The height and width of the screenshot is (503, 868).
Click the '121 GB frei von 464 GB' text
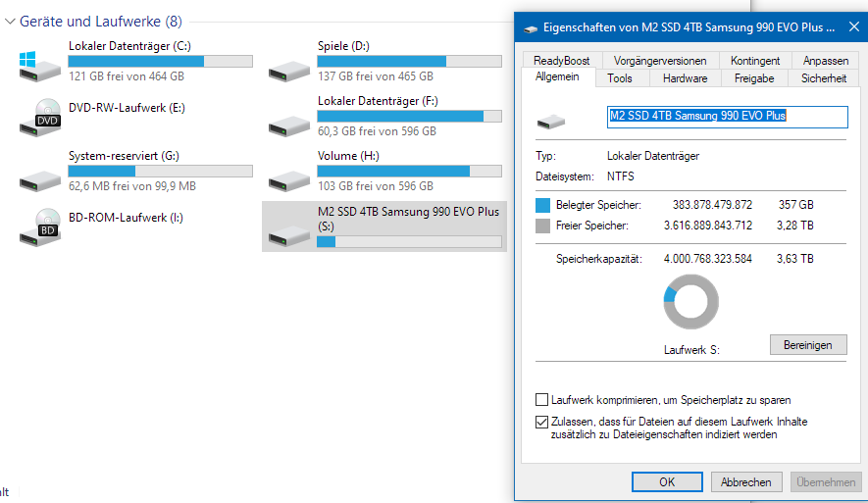(x=127, y=76)
